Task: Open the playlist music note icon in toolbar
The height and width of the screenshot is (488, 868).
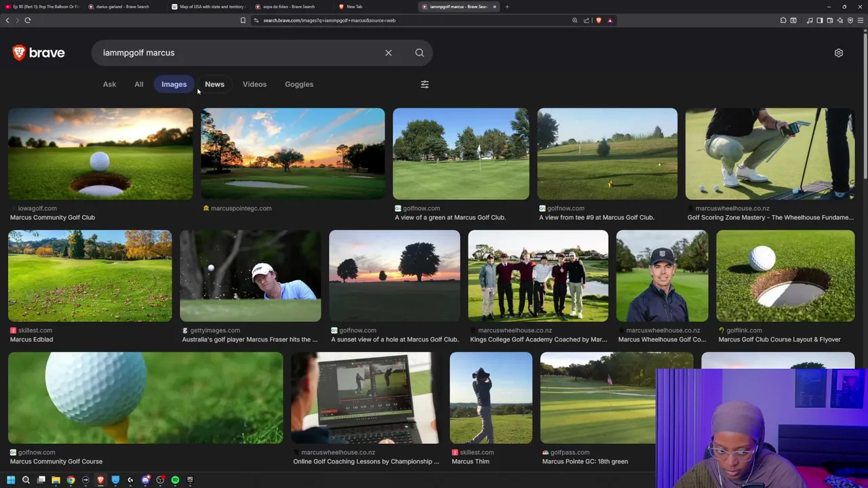Action: (x=810, y=20)
